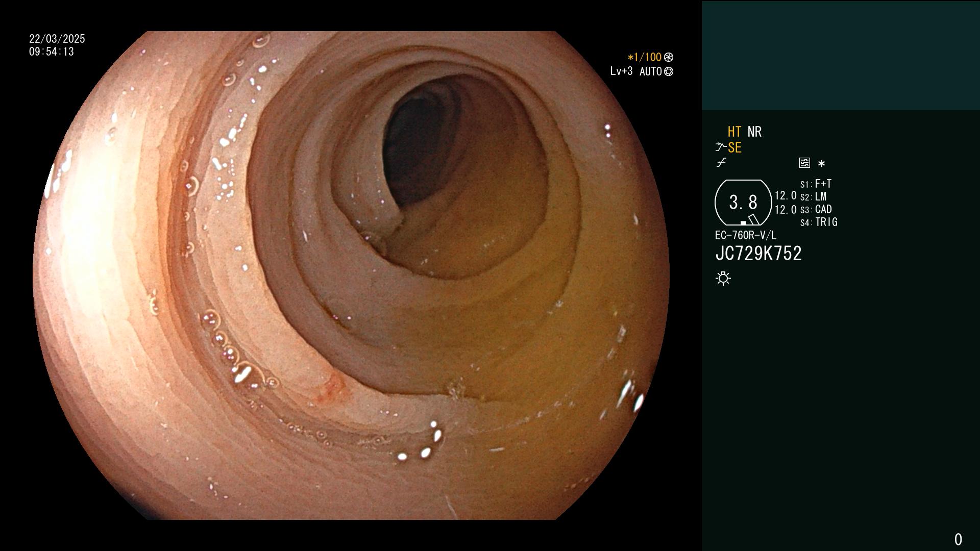Click the iris mode icon beside AUTO
This screenshot has height=551, width=980.
(669, 71)
